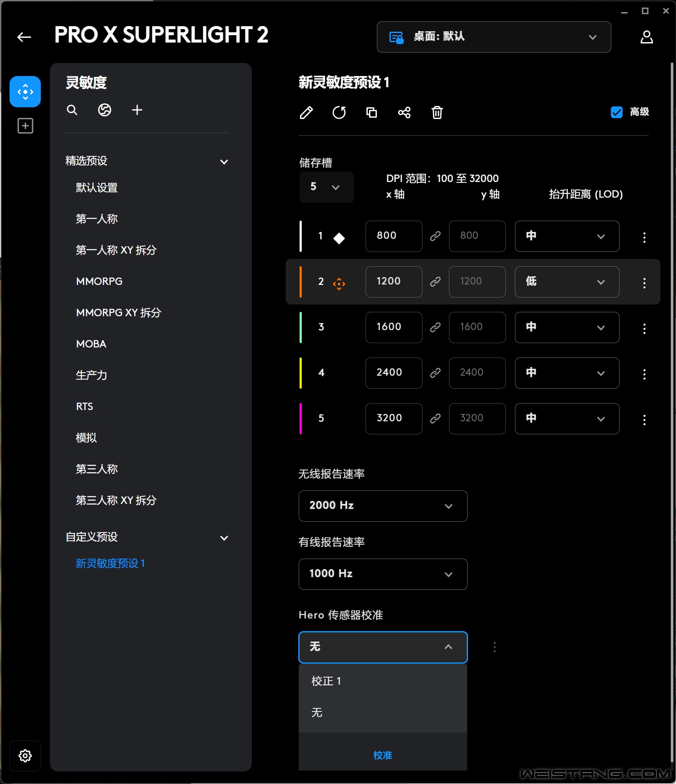Open more options for DPI slot 4
Screen dimensions: 676x784
pos(644,374)
